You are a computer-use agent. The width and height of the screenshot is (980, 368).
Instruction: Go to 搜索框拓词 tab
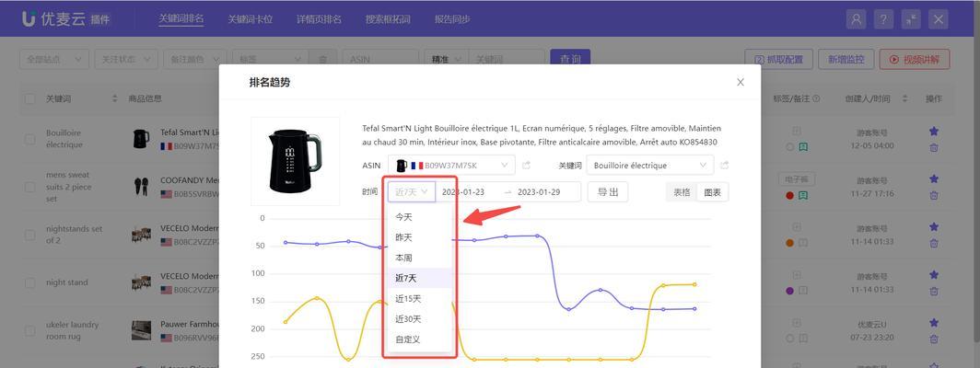click(x=388, y=19)
